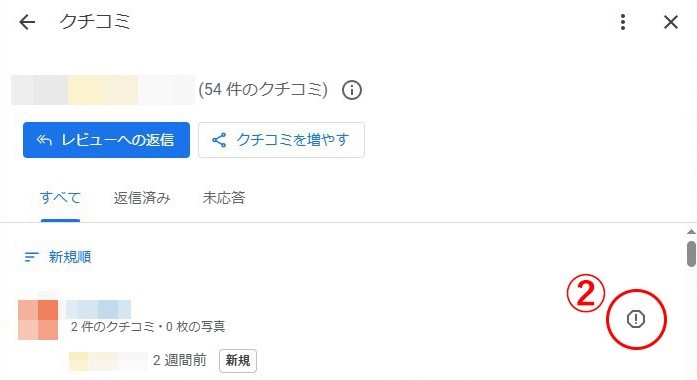697x380 pixels.
Task: Click the blurred reviewer name link
Action: tap(98, 309)
